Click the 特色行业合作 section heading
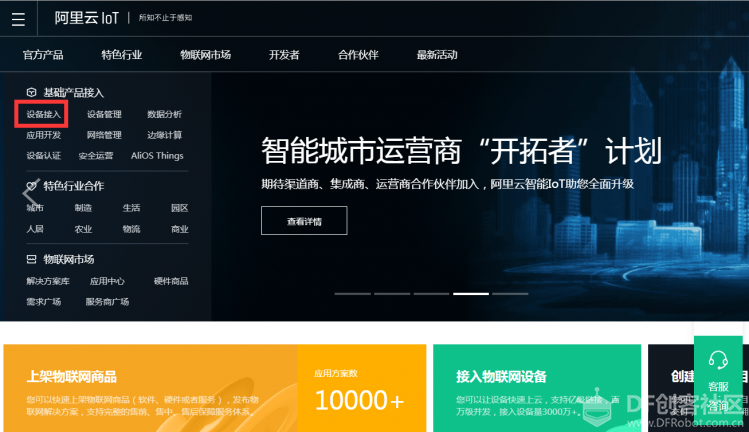The height and width of the screenshot is (432, 749). [74, 186]
